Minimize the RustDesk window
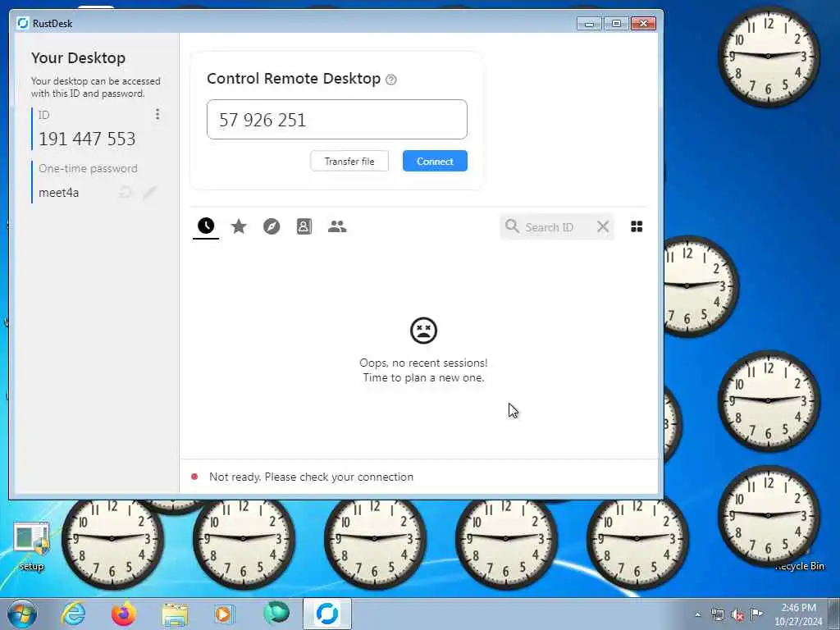The image size is (840, 630). pos(589,24)
